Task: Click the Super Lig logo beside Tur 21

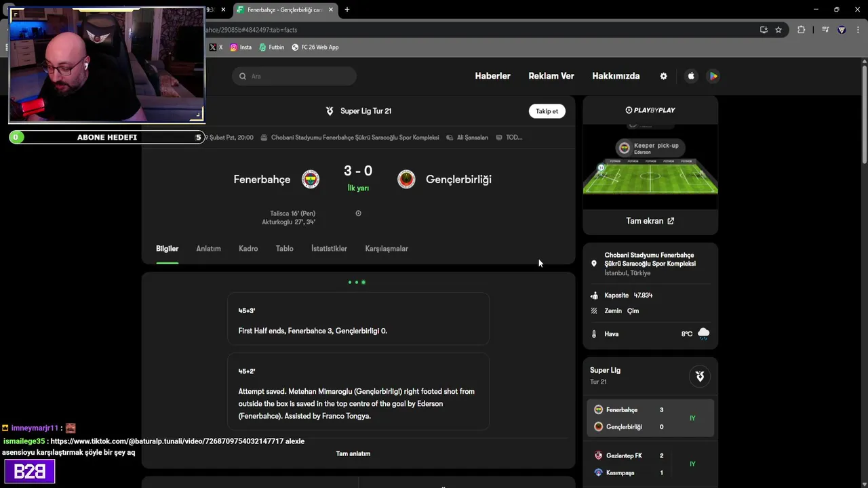Action: click(x=330, y=111)
